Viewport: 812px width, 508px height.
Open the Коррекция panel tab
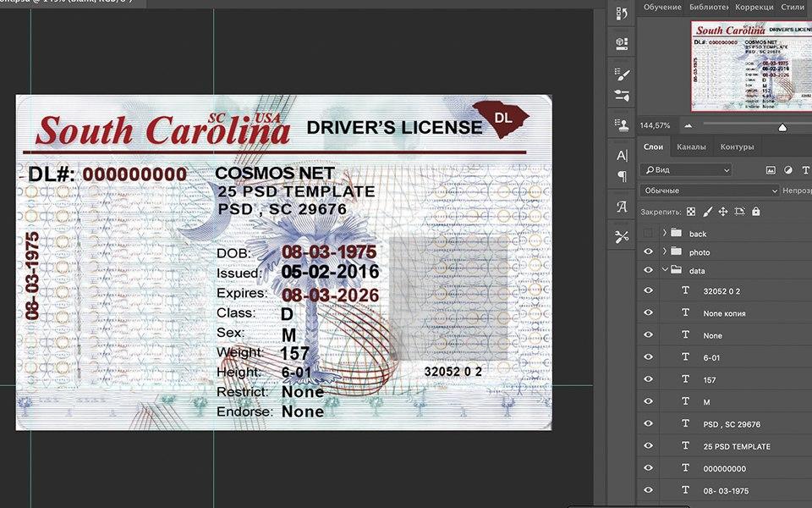pos(754,8)
